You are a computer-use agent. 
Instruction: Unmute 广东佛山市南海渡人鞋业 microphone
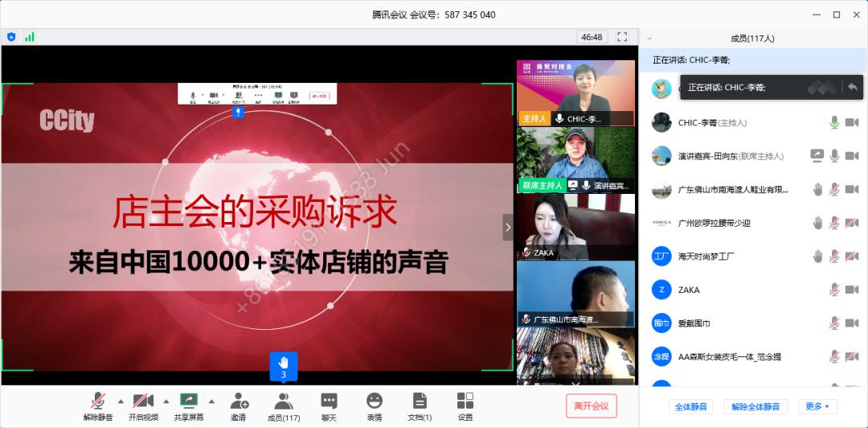(x=834, y=189)
